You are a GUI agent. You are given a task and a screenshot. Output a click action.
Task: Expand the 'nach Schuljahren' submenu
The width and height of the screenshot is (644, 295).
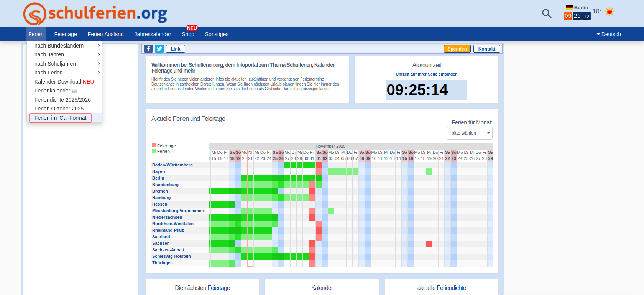pyautogui.click(x=64, y=64)
